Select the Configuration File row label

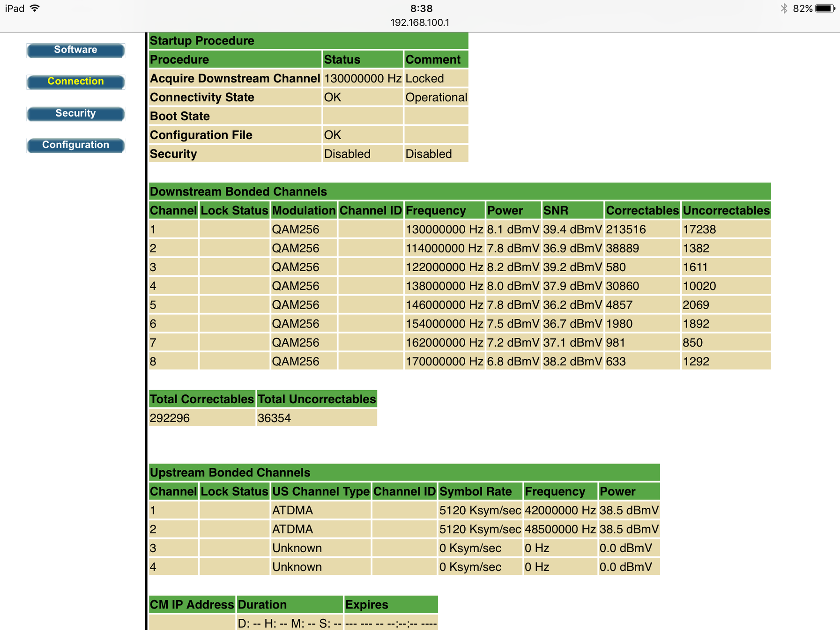click(x=235, y=135)
